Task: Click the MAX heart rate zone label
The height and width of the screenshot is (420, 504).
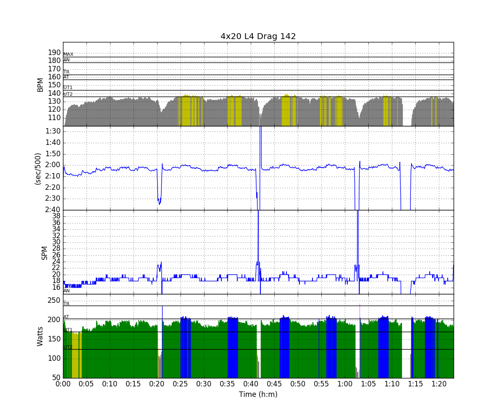Action: (x=68, y=55)
